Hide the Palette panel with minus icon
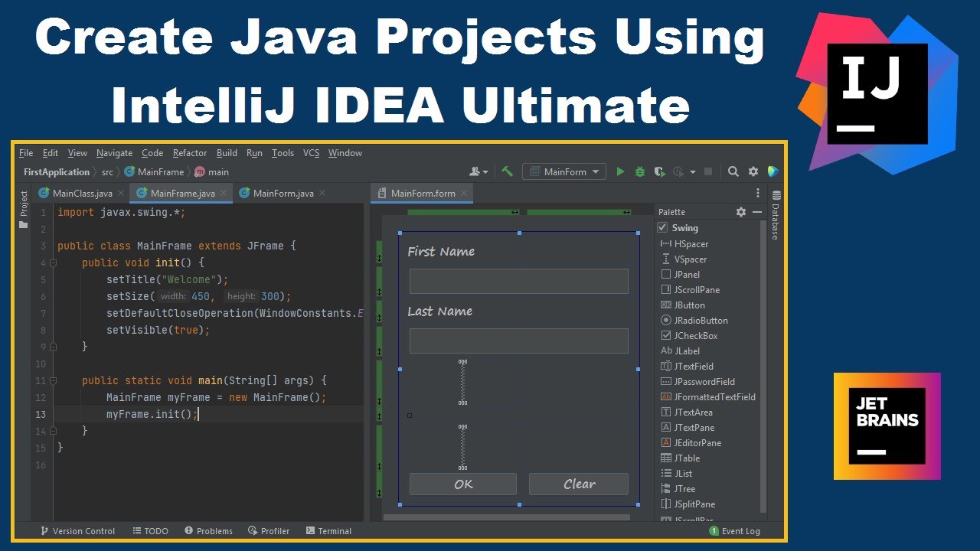Image resolution: width=980 pixels, height=551 pixels. click(757, 212)
